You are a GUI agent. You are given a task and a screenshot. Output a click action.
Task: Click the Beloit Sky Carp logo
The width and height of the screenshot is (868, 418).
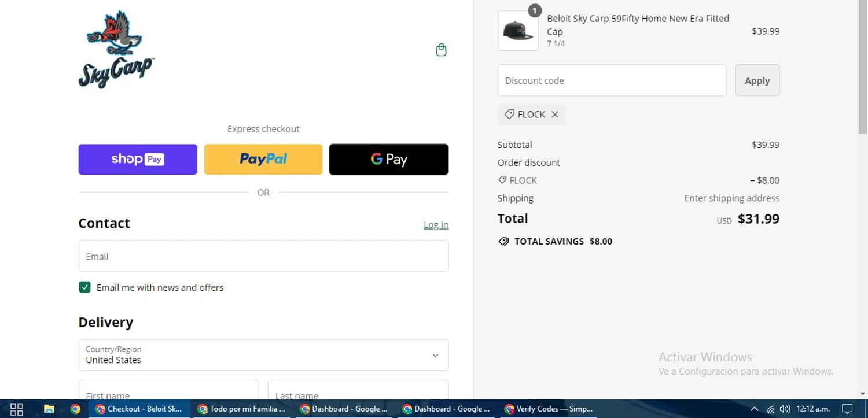[x=116, y=49]
